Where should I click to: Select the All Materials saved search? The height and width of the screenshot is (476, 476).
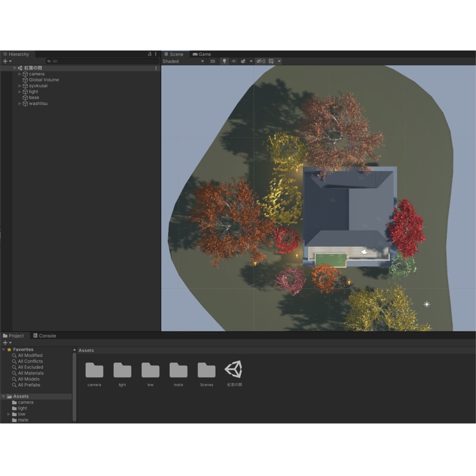pos(31,373)
